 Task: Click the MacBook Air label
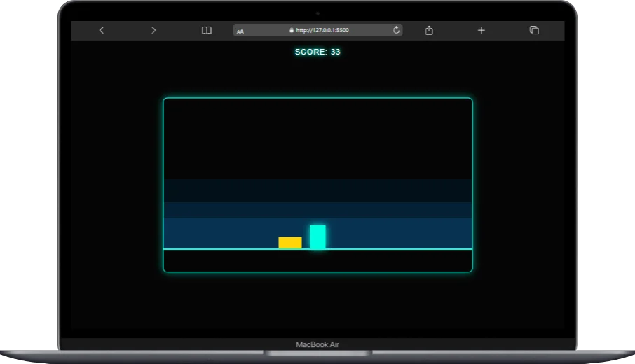pos(317,344)
